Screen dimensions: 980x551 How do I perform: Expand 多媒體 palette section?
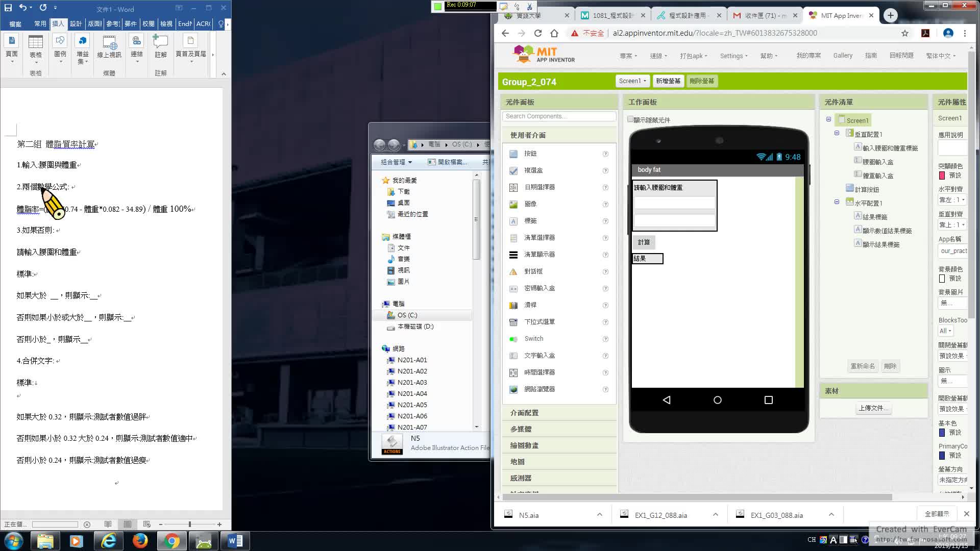click(559, 429)
